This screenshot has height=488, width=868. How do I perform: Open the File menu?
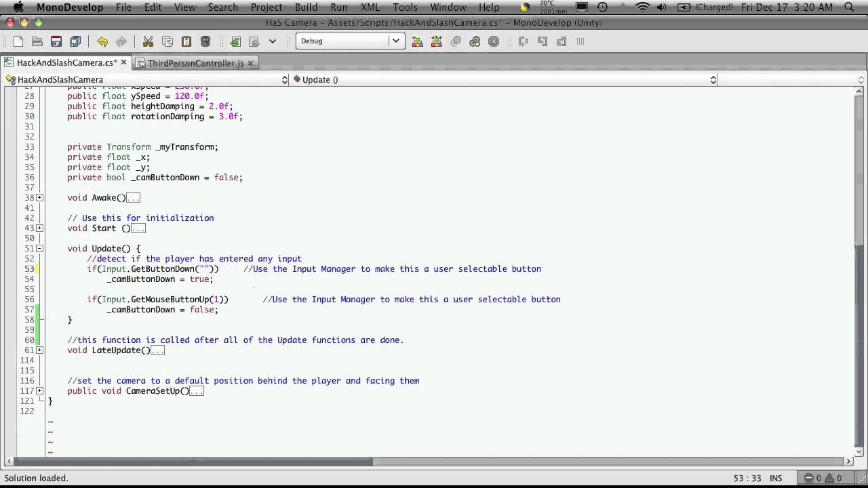click(123, 7)
